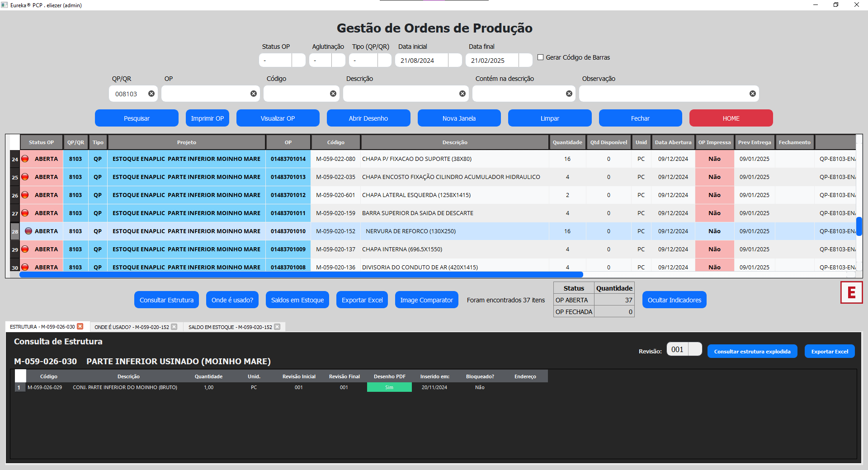Click the horizontal scrollbar of the orders table

[301, 274]
